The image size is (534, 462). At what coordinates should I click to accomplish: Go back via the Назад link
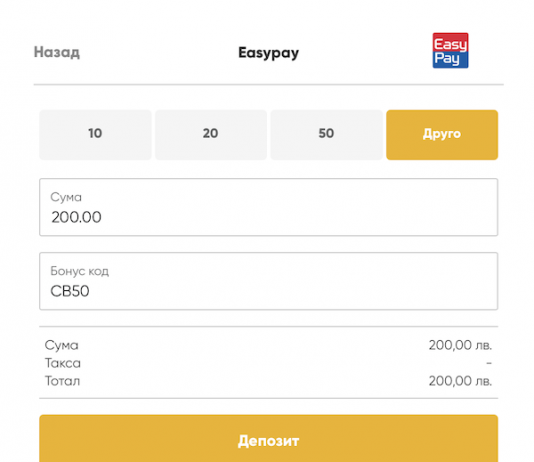[x=57, y=52]
